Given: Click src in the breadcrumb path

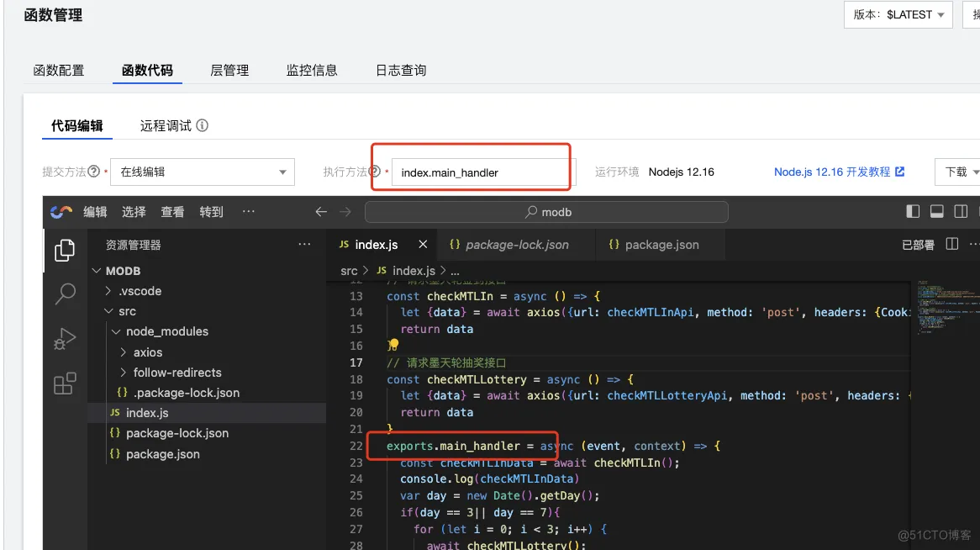Looking at the screenshot, I should [x=349, y=271].
